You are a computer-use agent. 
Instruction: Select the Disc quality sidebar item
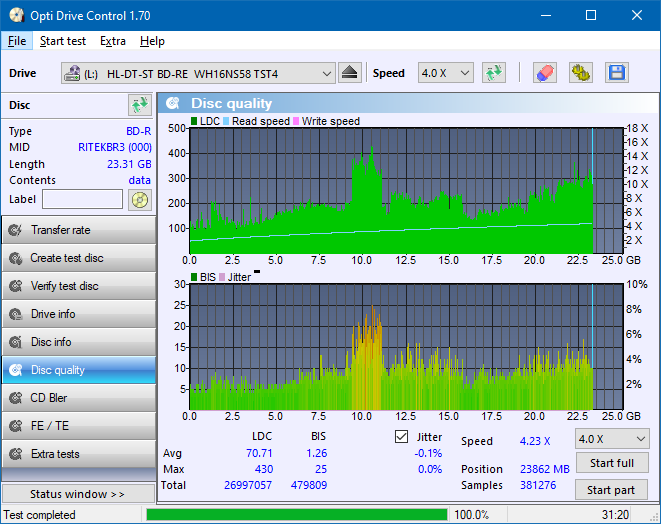[x=79, y=370]
